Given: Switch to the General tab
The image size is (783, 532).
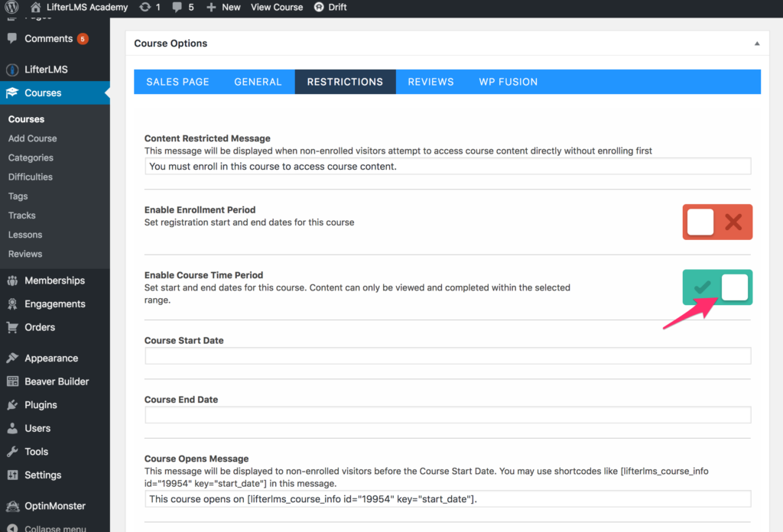Looking at the screenshot, I should 258,82.
